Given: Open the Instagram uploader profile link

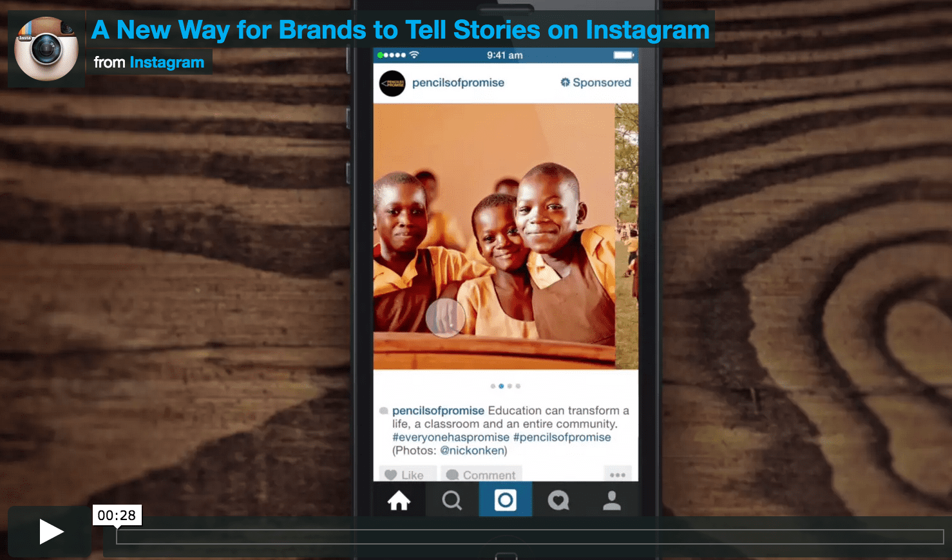Looking at the screenshot, I should point(167,62).
